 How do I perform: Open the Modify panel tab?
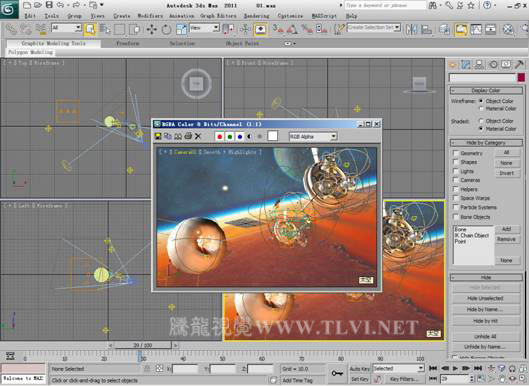466,64
